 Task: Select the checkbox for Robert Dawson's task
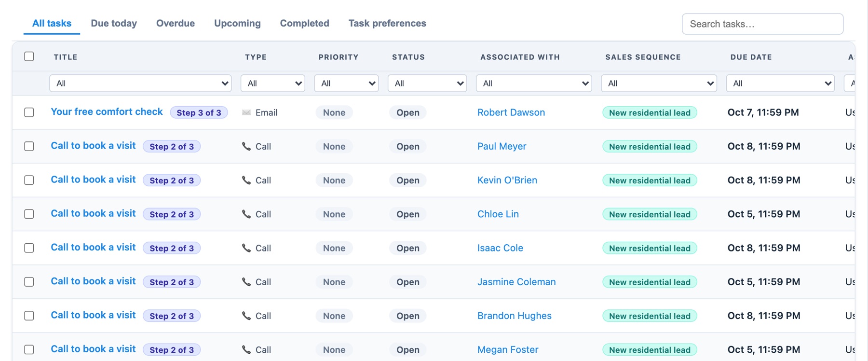tap(29, 112)
